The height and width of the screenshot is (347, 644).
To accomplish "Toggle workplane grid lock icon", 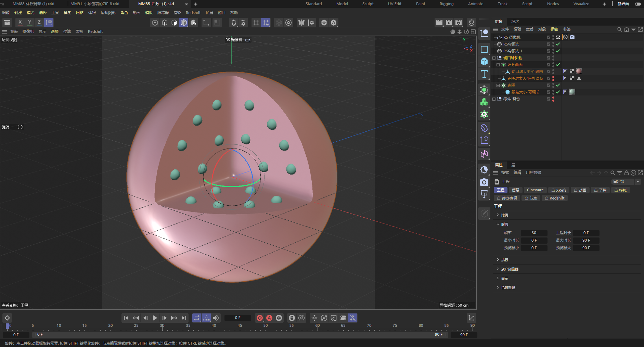I will pos(266,23).
